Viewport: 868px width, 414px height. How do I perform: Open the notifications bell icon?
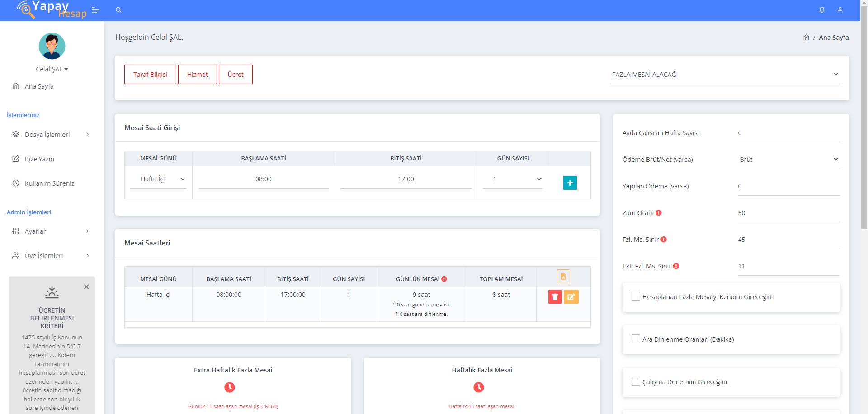click(822, 10)
